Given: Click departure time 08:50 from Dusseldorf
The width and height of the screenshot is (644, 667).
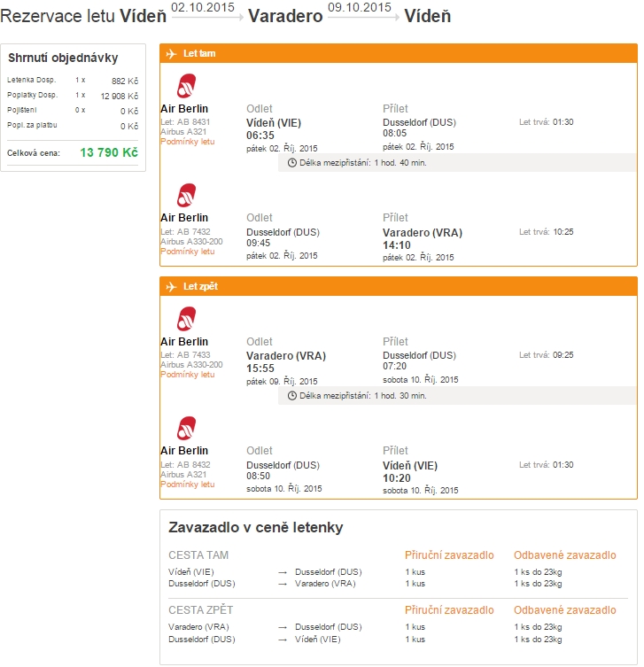Looking at the screenshot, I should click(x=258, y=476).
